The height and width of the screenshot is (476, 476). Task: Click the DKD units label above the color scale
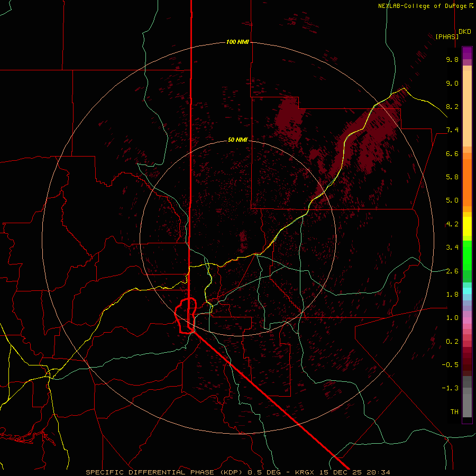click(x=465, y=32)
